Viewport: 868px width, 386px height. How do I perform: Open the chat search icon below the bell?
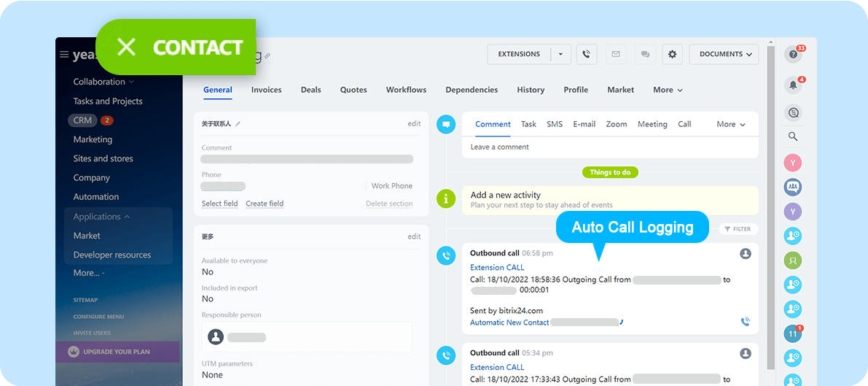click(793, 113)
